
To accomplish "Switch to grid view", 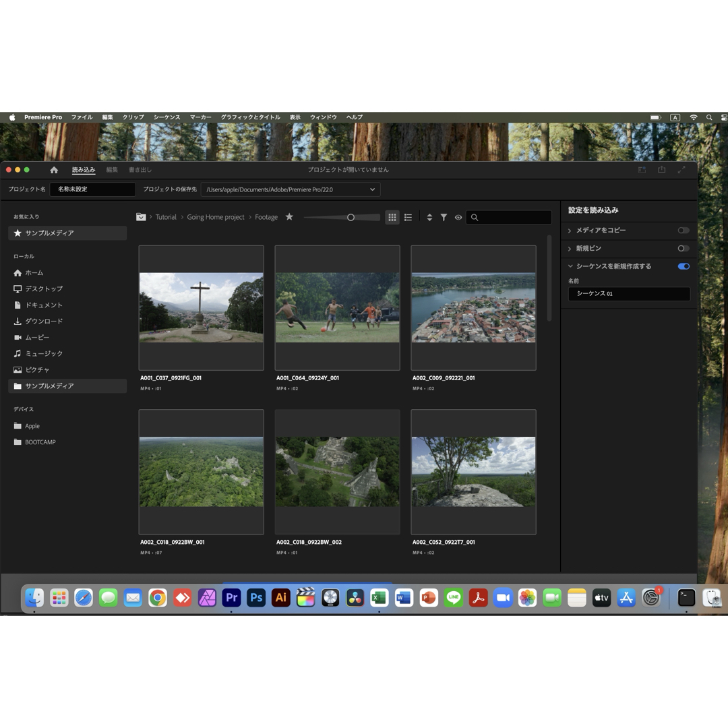I will 392,217.
